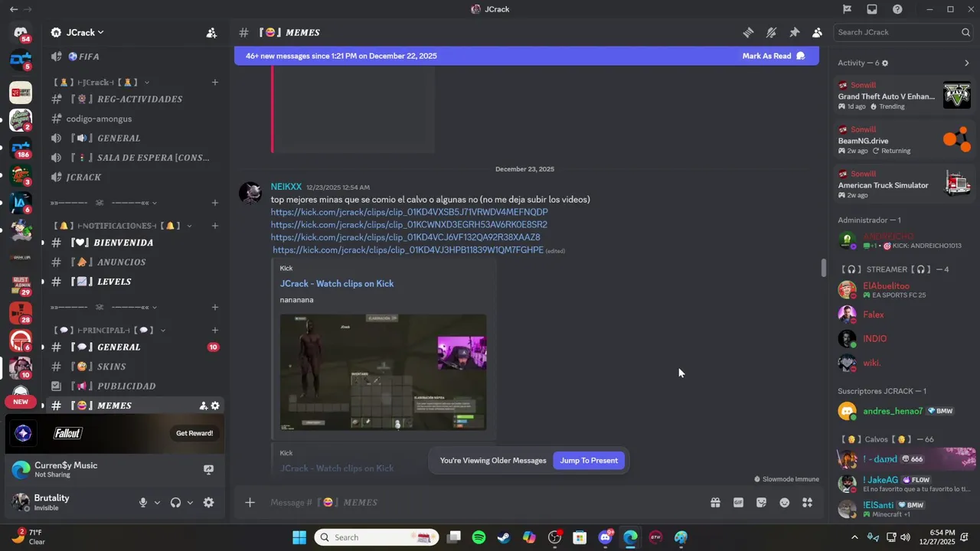
Task: Open kick.com clip link ending R38XAAZ8
Action: point(405,237)
